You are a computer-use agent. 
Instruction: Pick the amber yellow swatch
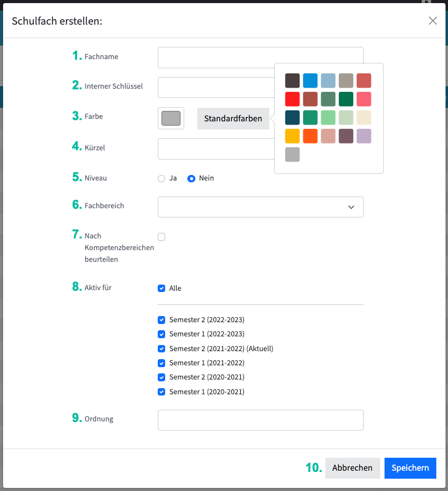[x=292, y=136]
